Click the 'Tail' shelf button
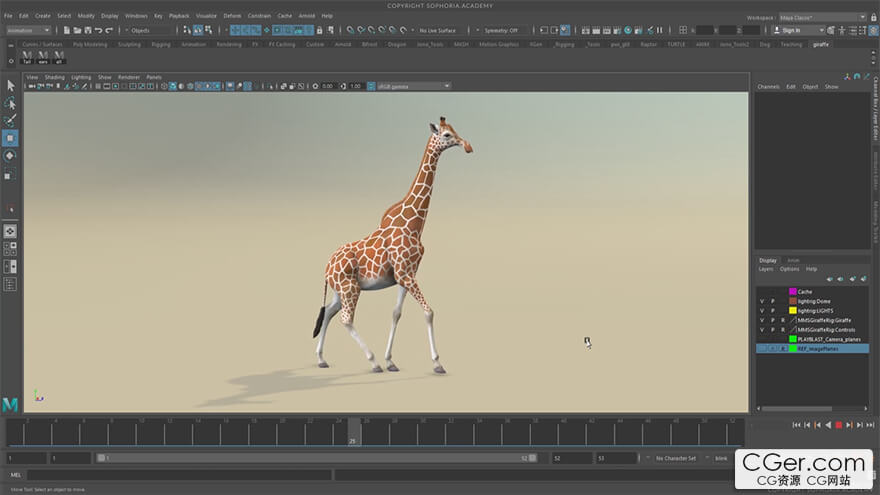The width and height of the screenshot is (880, 495). coord(27,58)
